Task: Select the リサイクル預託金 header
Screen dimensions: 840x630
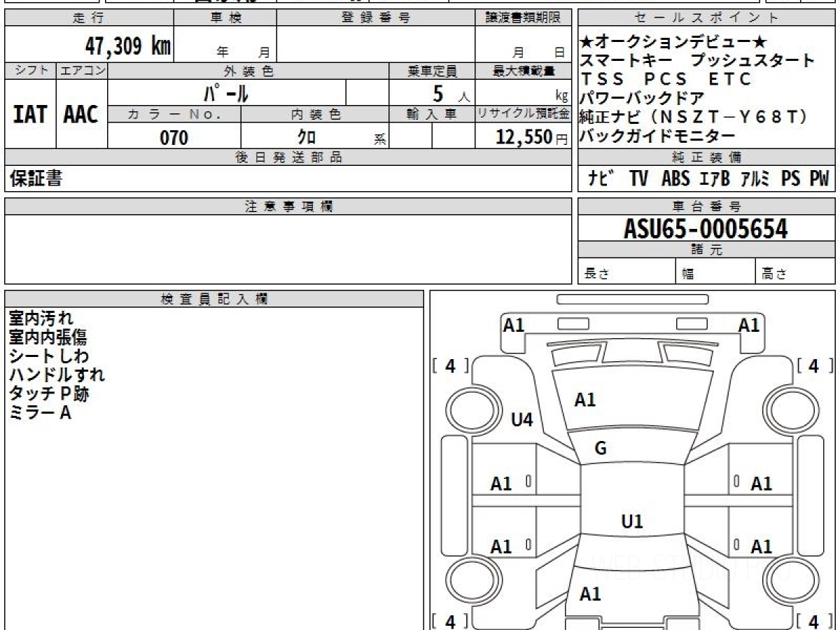Action: click(x=523, y=114)
